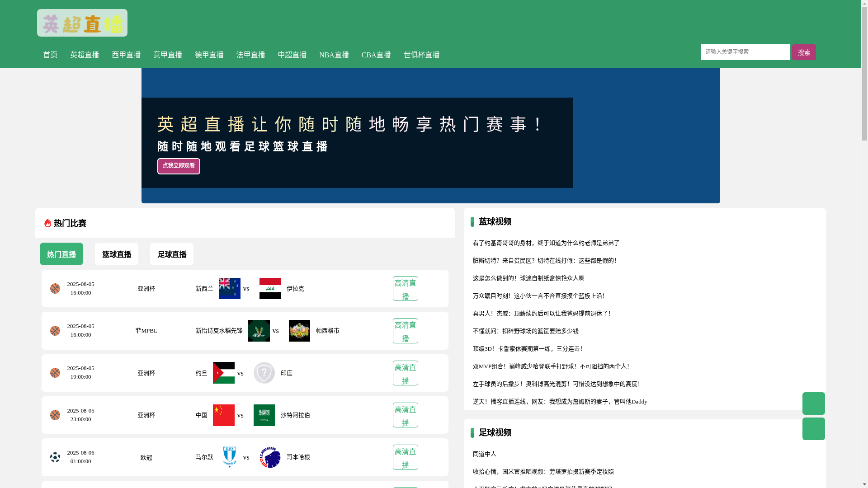Click the 哥本哈根 club crest
The image size is (868, 488).
[x=270, y=457]
